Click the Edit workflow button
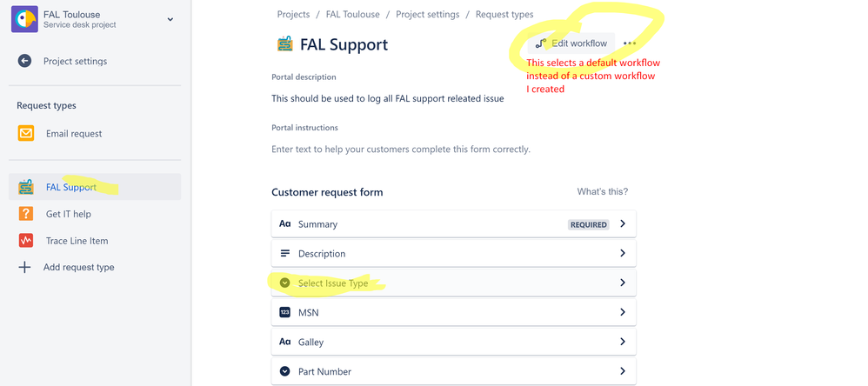This screenshot has width=868, height=386. coord(571,43)
